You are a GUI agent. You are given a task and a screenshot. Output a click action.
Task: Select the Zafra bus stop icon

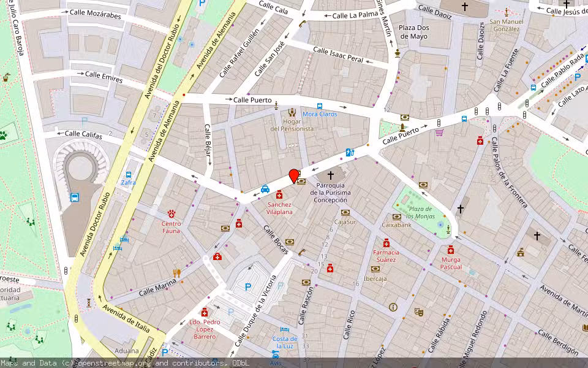pos(129,175)
